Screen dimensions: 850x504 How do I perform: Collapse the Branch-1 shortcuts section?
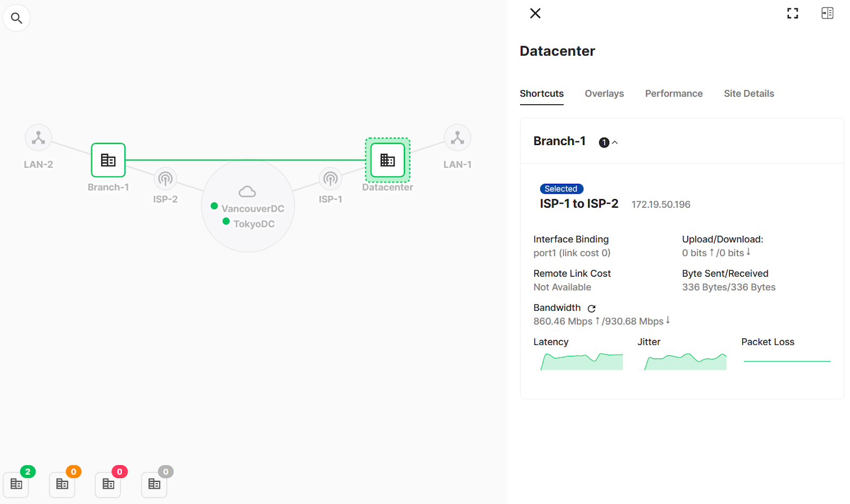(615, 142)
